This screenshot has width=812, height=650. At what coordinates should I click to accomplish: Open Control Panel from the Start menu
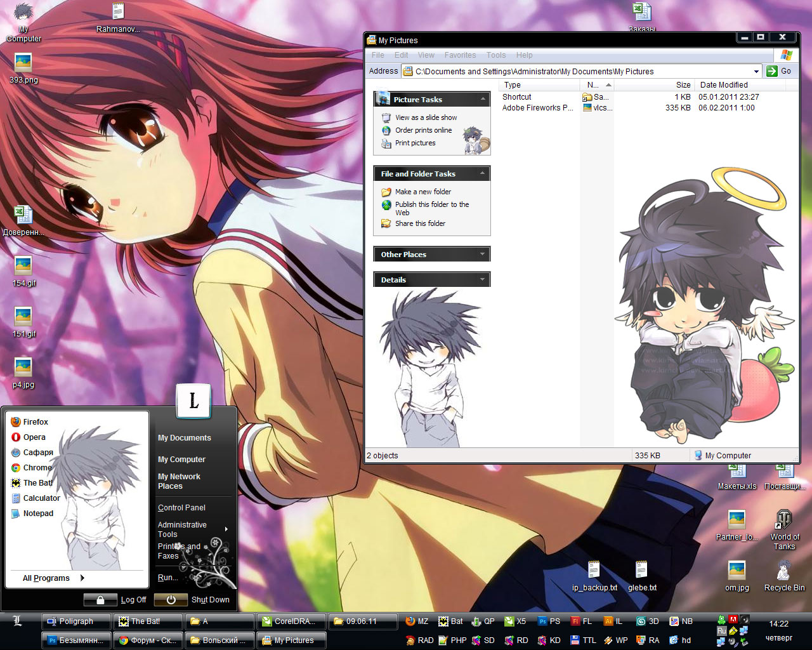pyautogui.click(x=181, y=508)
